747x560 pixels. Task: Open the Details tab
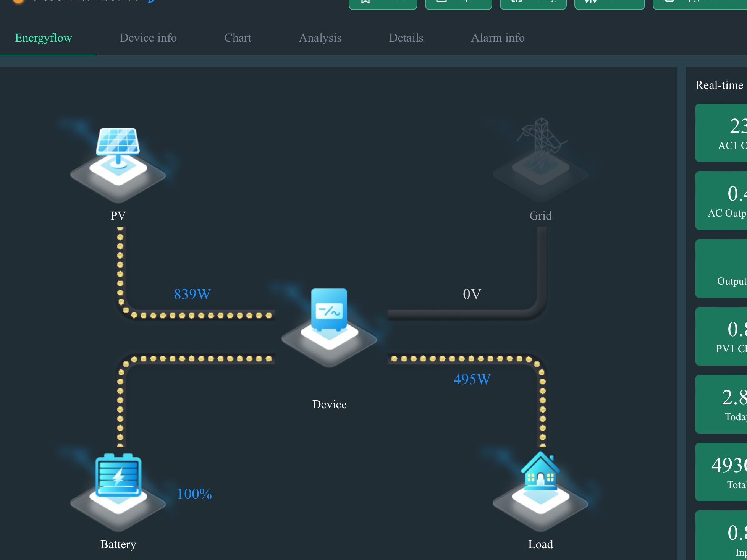[406, 38]
